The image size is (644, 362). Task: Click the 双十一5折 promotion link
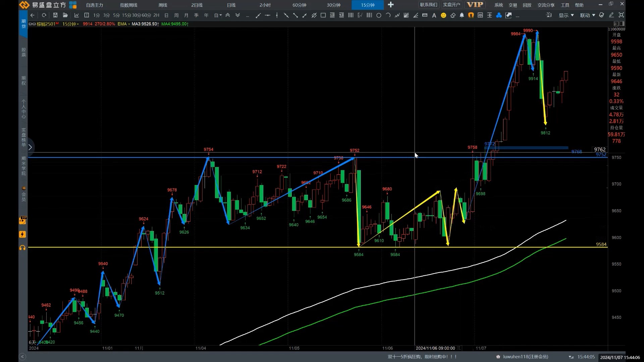click(422, 357)
